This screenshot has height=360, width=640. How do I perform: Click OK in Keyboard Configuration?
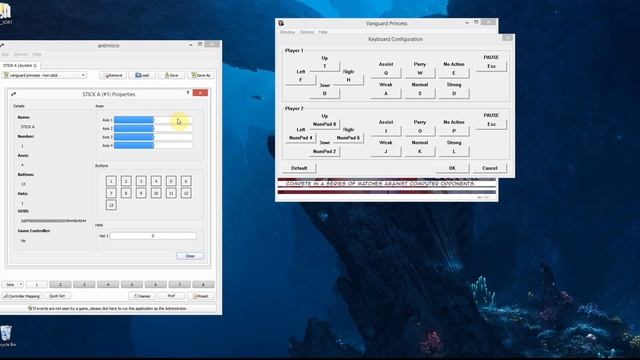(x=452, y=168)
